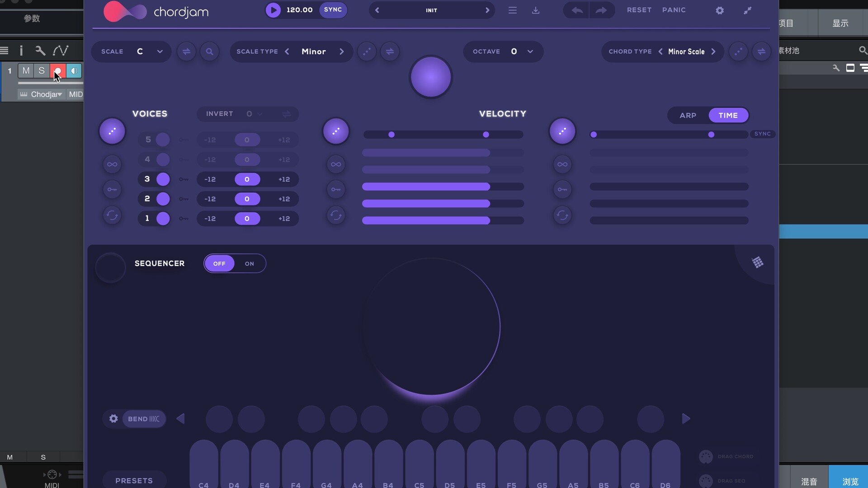Open the preset list hamburger icon
This screenshot has width=868, height=488.
512,10
